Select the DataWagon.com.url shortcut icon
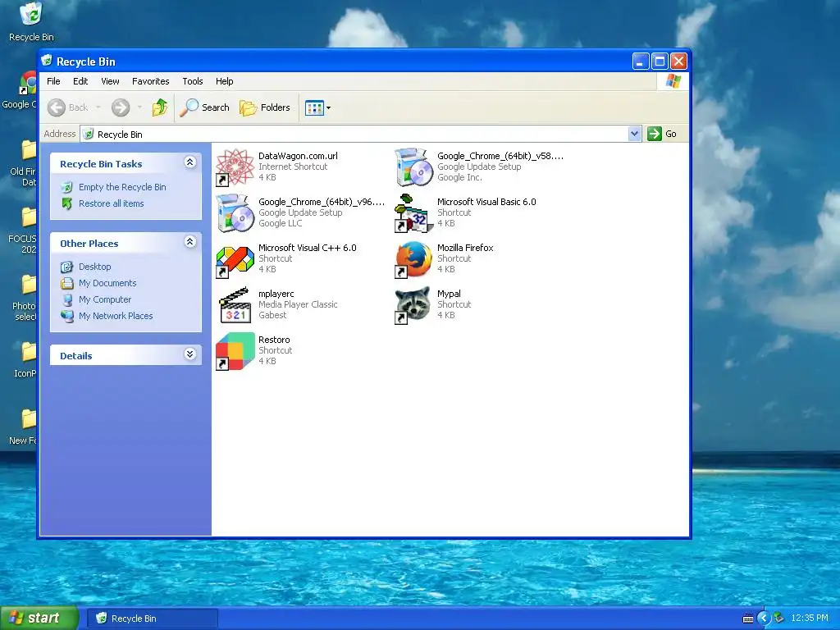Screen dimensions: 840x630 click(235, 167)
